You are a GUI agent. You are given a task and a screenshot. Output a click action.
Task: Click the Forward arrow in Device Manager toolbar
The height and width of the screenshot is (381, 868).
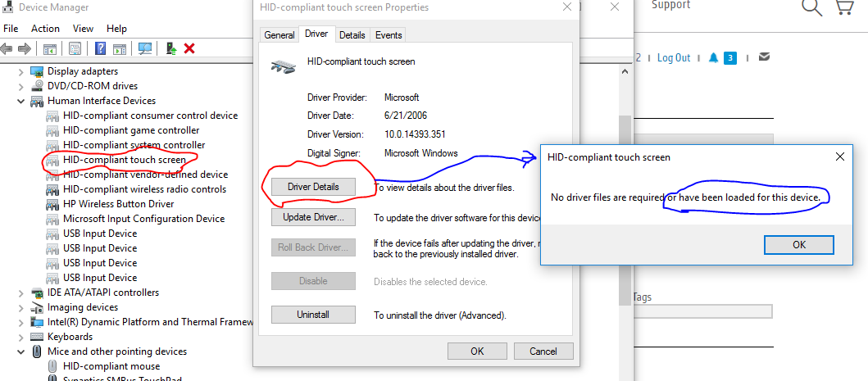24,48
